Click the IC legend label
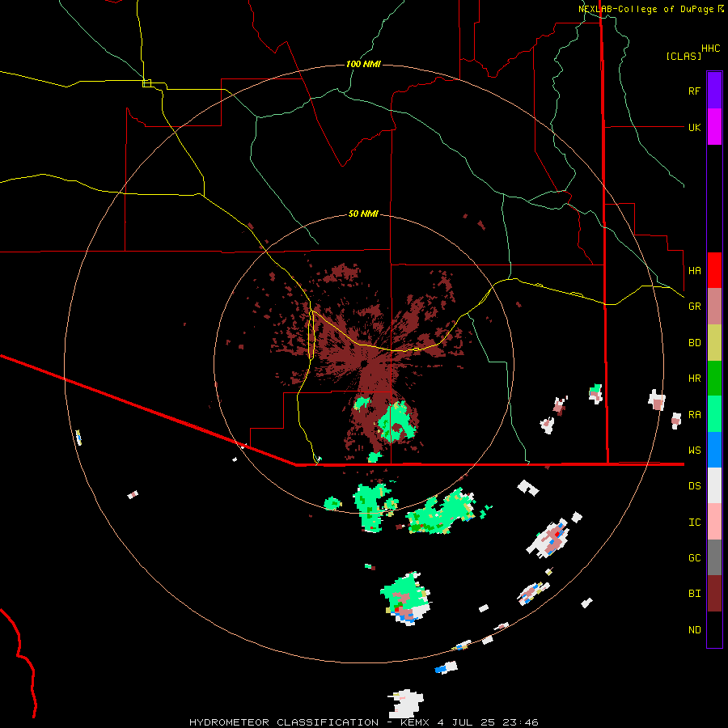The width and height of the screenshot is (728, 728). coord(694,523)
